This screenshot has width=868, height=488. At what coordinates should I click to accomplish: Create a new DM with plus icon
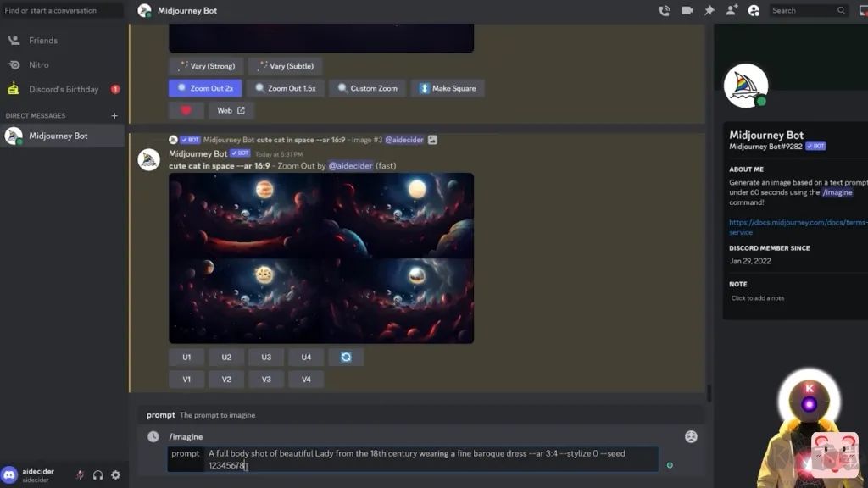[114, 116]
